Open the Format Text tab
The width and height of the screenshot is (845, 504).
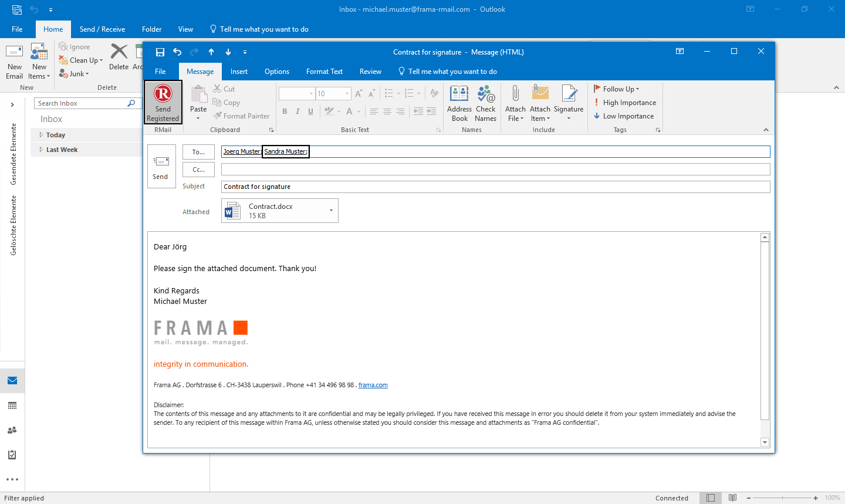click(325, 72)
